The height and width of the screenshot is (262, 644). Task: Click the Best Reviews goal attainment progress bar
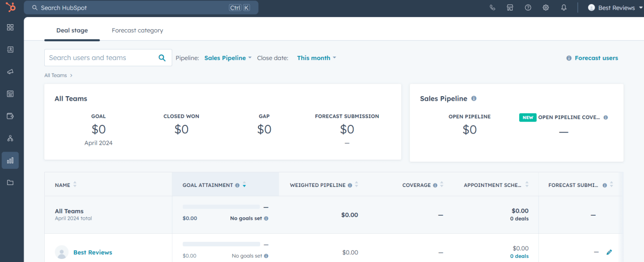[221, 244]
